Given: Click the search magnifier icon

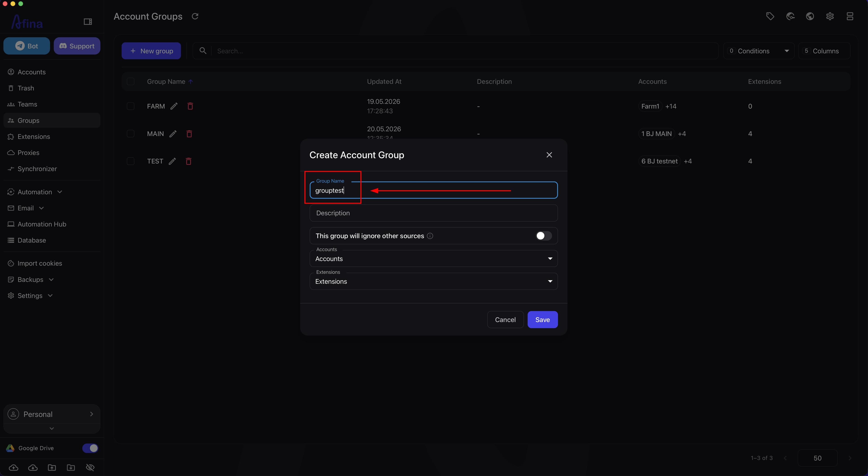Looking at the screenshot, I should click(x=203, y=51).
